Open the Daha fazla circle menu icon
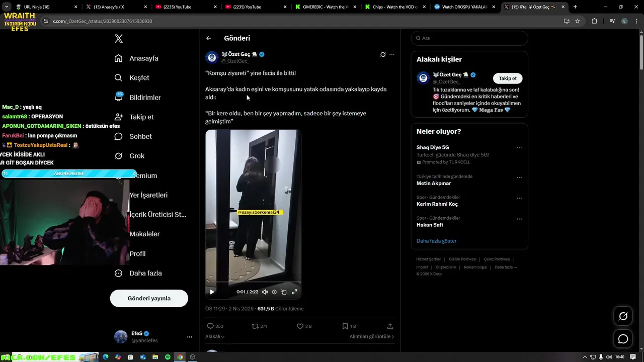 point(119,273)
